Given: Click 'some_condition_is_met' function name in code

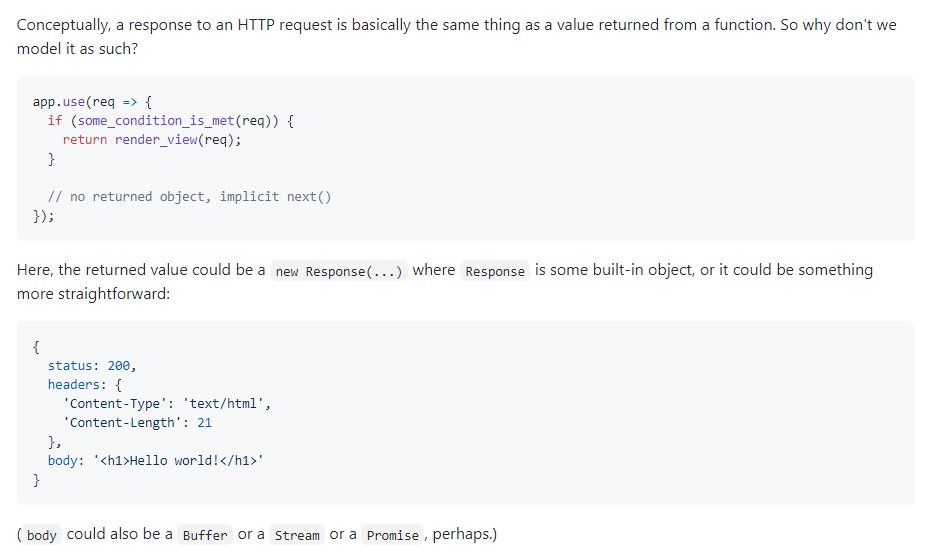Looking at the screenshot, I should pyautogui.click(x=156, y=121).
